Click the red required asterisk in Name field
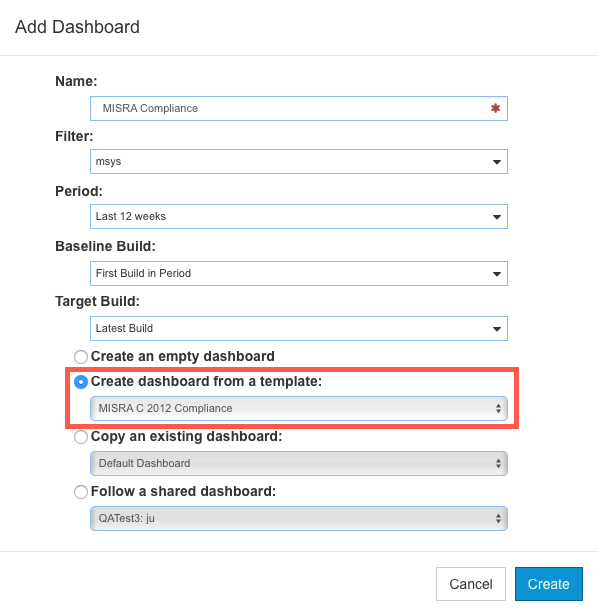The height and width of the screenshot is (616, 598). tap(495, 108)
